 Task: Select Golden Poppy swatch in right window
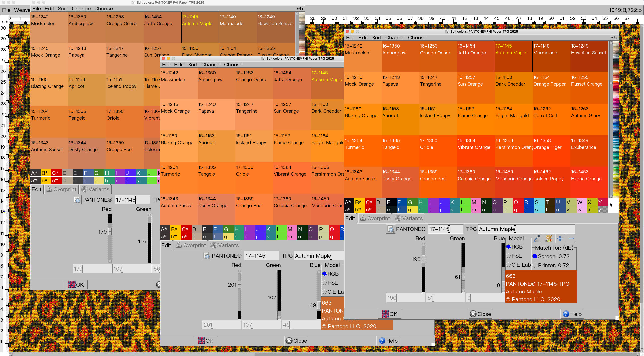click(x=552, y=183)
